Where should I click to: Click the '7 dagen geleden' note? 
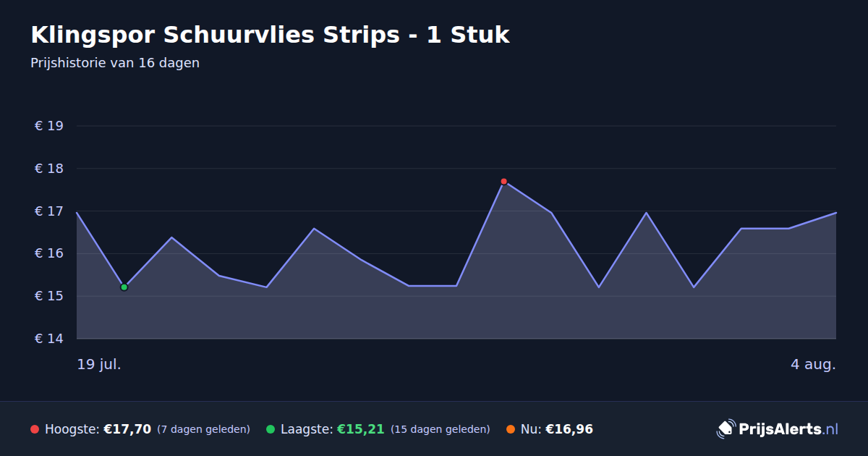[203, 429]
